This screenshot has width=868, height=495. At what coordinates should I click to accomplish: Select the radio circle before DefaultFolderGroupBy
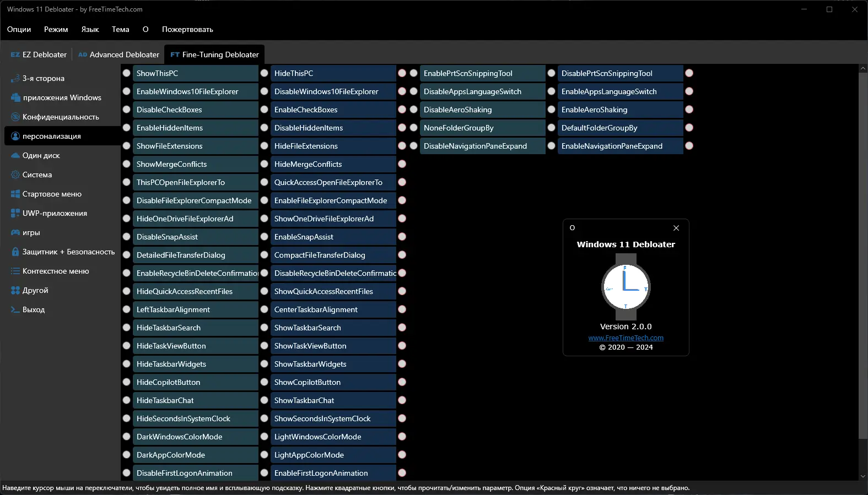point(552,128)
